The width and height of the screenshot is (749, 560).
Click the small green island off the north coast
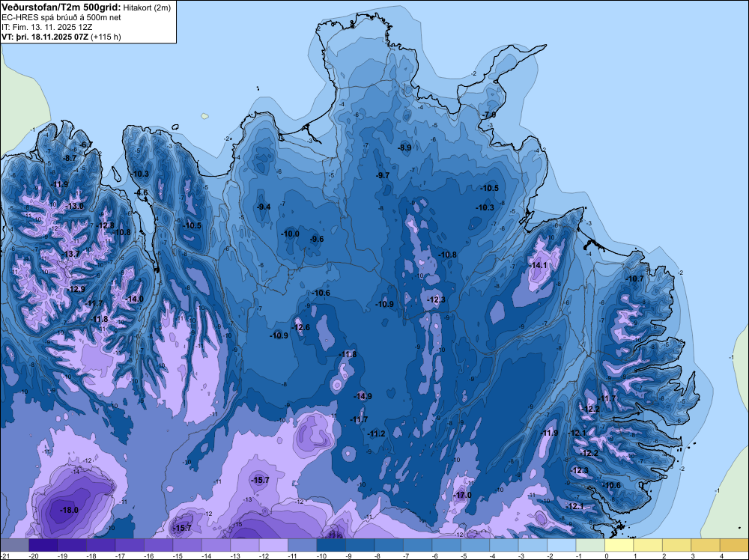coord(204,116)
